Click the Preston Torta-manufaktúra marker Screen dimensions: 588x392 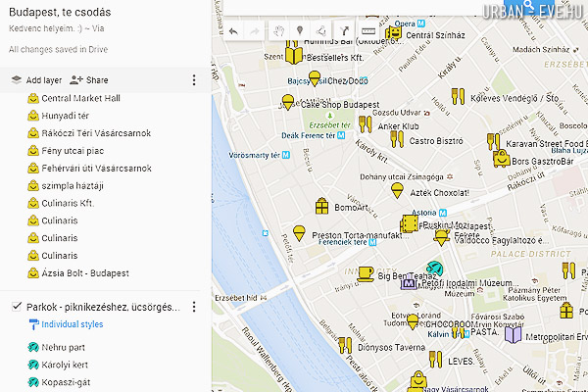pos(299,233)
